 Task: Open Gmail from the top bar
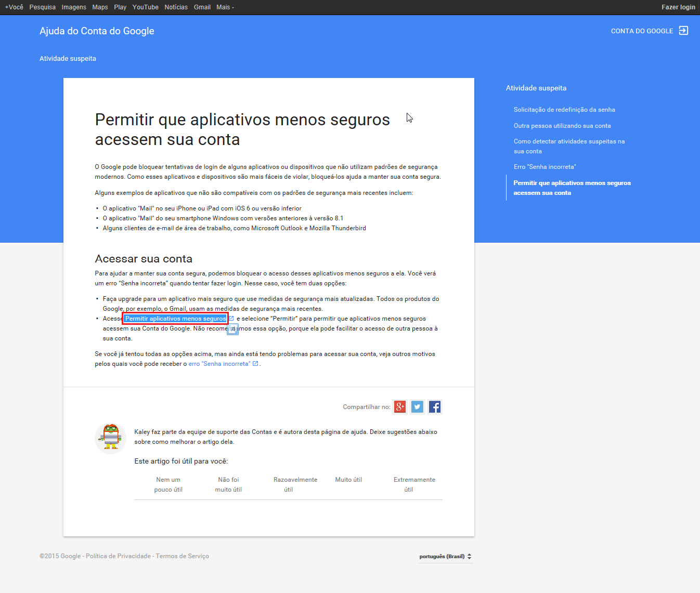202,7
